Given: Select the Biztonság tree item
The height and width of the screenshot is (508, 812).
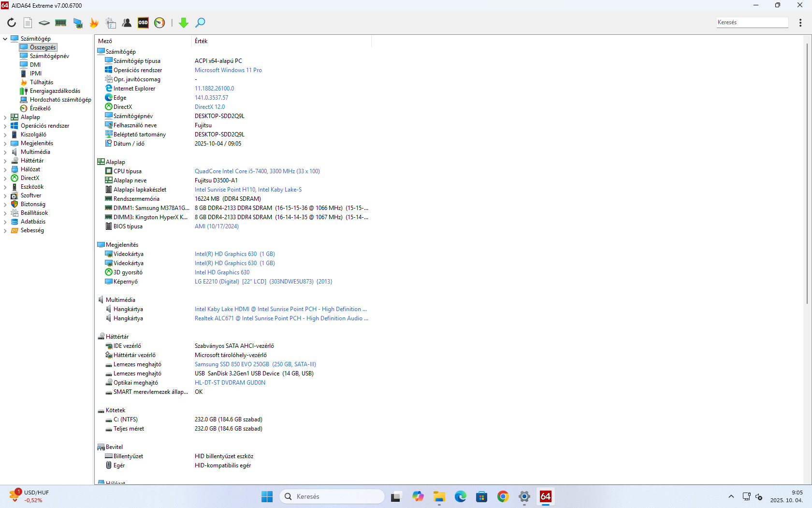Looking at the screenshot, I should click(x=33, y=204).
